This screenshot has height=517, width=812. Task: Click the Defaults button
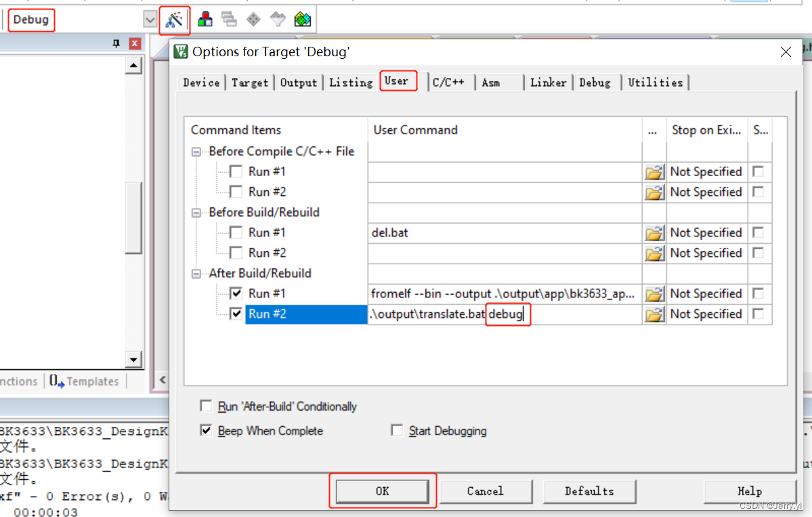tap(589, 491)
